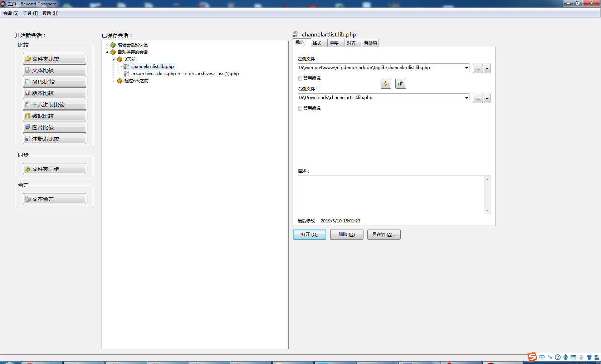This screenshot has width=601, height=364.
Task: Open the Sogou input microphone icon
Action: (566, 357)
